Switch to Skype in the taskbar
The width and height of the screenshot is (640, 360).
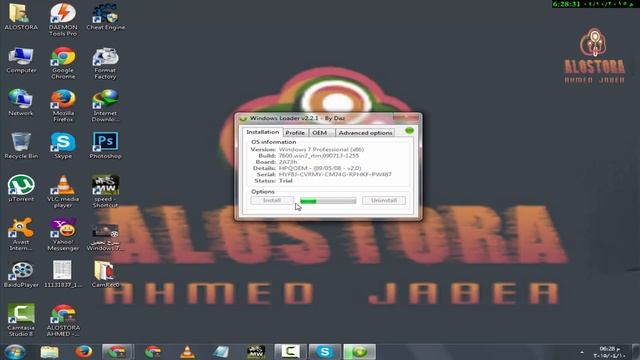click(x=324, y=352)
